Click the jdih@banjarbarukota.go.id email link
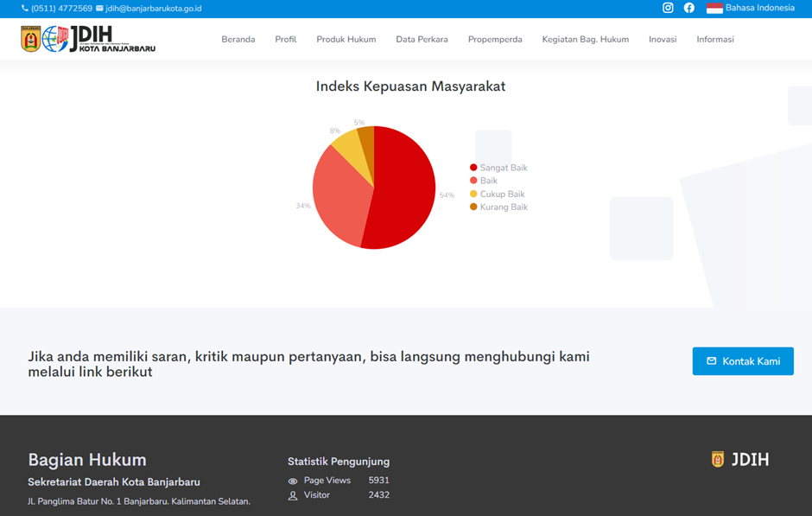This screenshot has width=812, height=516. point(153,9)
